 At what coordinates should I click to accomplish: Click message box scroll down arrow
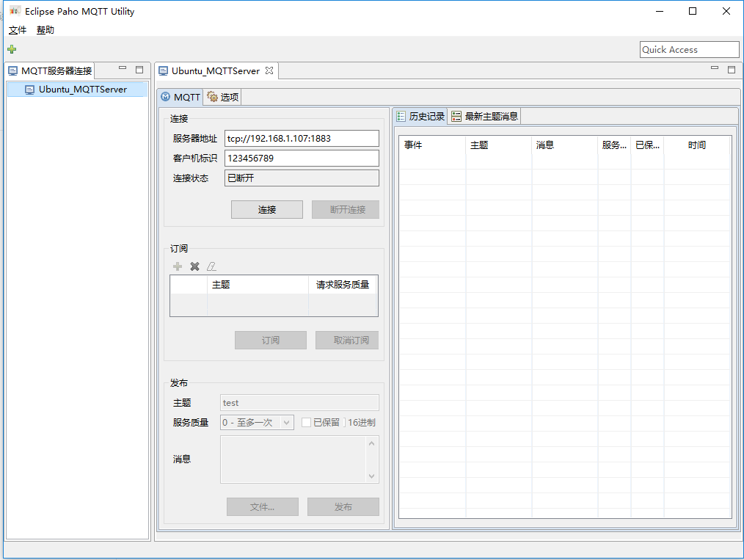coord(372,476)
